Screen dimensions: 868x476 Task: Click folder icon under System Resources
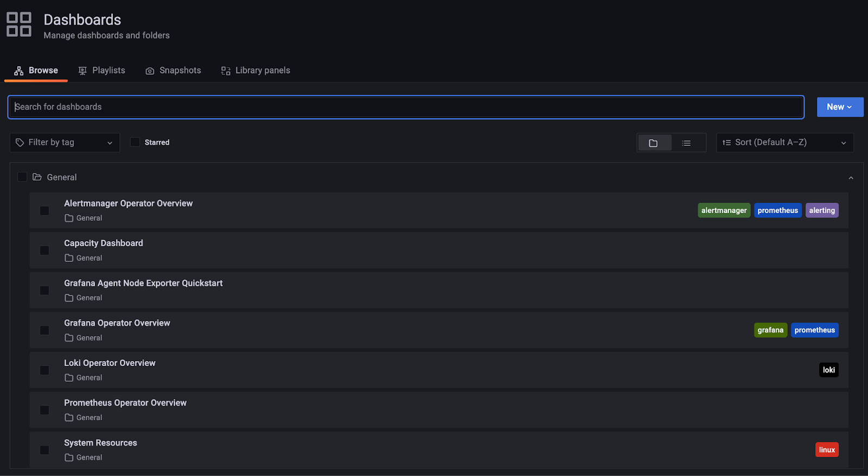click(x=69, y=458)
